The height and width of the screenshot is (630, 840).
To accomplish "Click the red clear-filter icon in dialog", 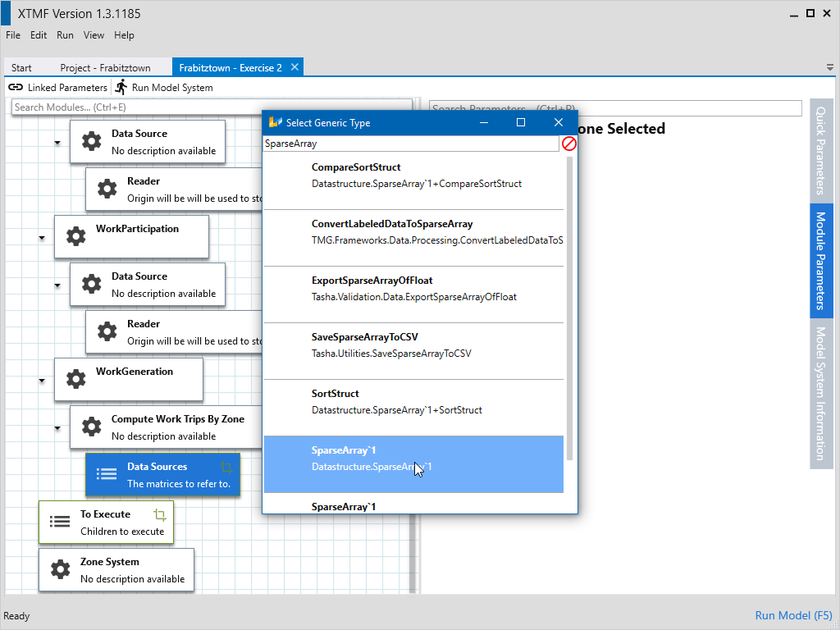I will point(568,144).
